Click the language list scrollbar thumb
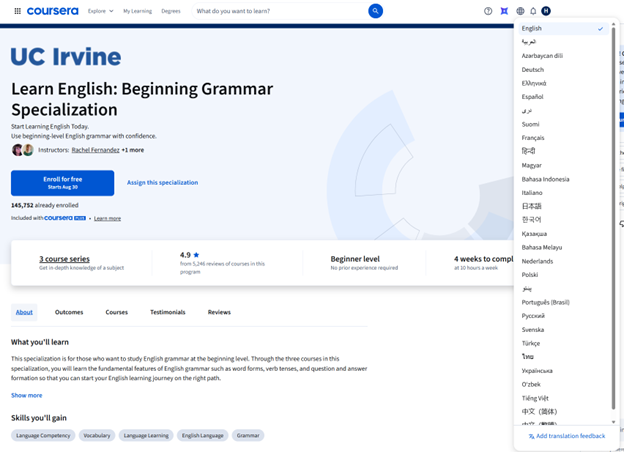624x452 pixels. coord(613,219)
